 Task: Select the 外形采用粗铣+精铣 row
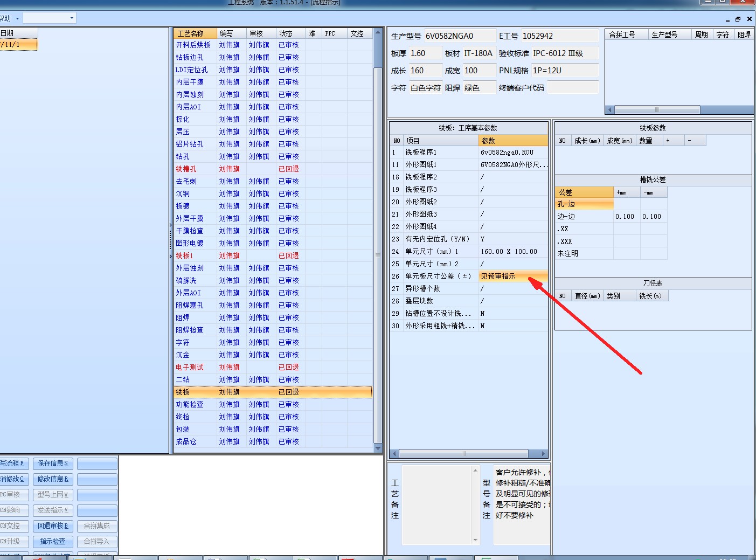[x=469, y=326]
